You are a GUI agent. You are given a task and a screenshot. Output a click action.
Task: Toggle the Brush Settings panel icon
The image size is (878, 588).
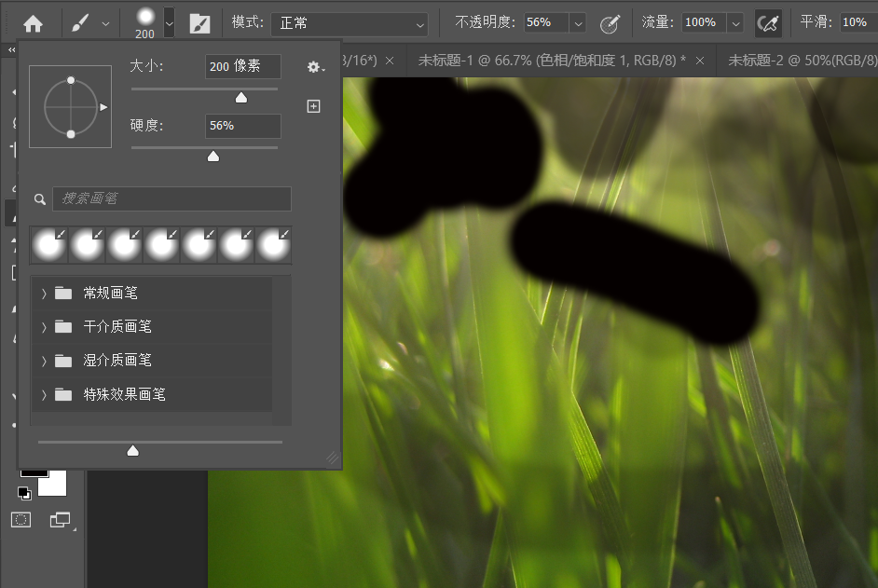tap(199, 23)
